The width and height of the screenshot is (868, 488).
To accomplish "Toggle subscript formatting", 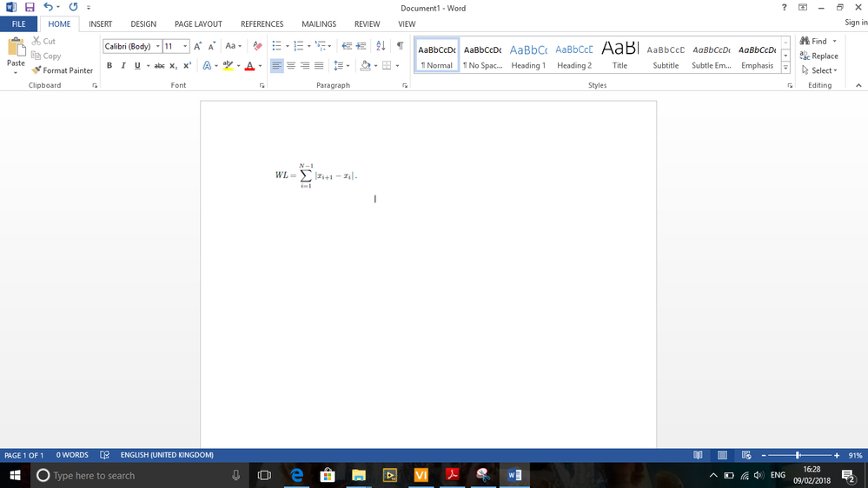I will tap(173, 66).
